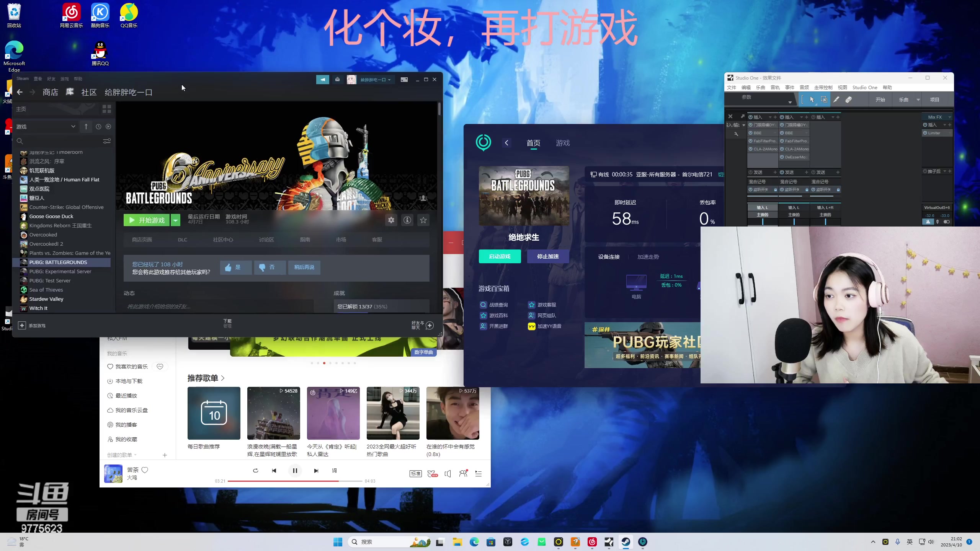Toggle first channel 监听开关 power
This screenshot has width=980, height=551.
pos(751,190)
